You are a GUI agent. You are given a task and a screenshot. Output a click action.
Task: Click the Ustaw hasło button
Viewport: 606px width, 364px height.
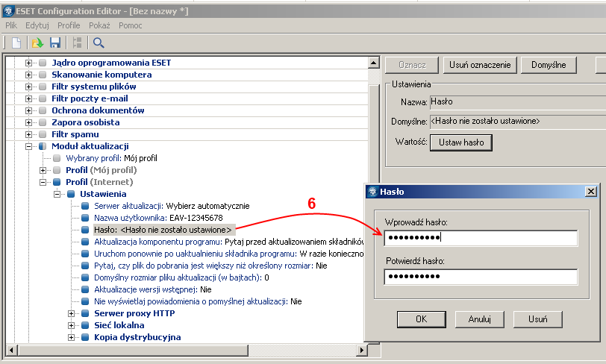pos(461,142)
